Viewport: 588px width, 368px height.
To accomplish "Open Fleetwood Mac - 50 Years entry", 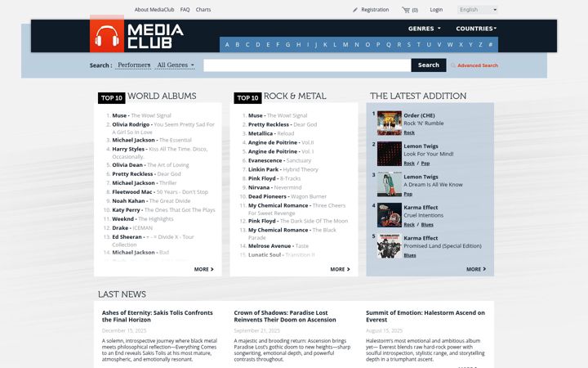I will [x=160, y=192].
